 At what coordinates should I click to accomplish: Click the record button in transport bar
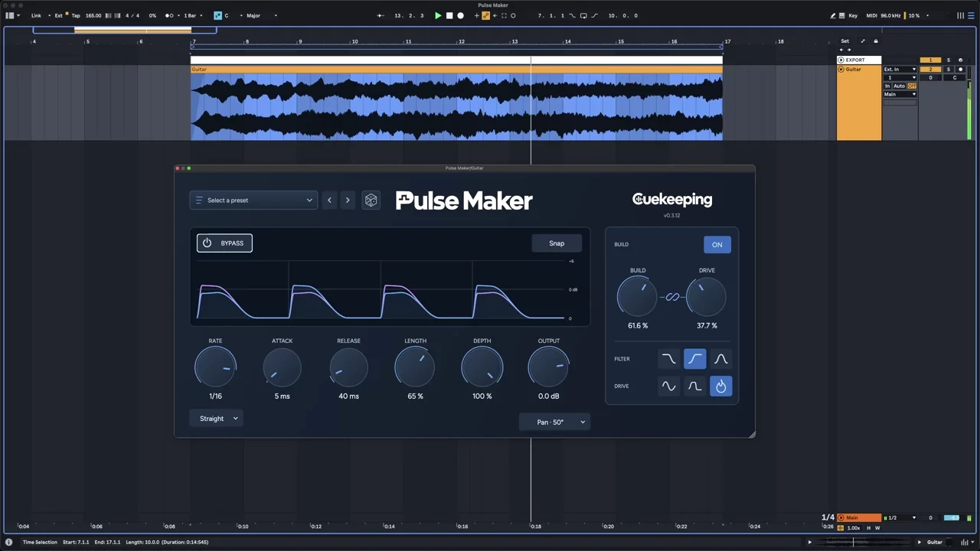[460, 15]
